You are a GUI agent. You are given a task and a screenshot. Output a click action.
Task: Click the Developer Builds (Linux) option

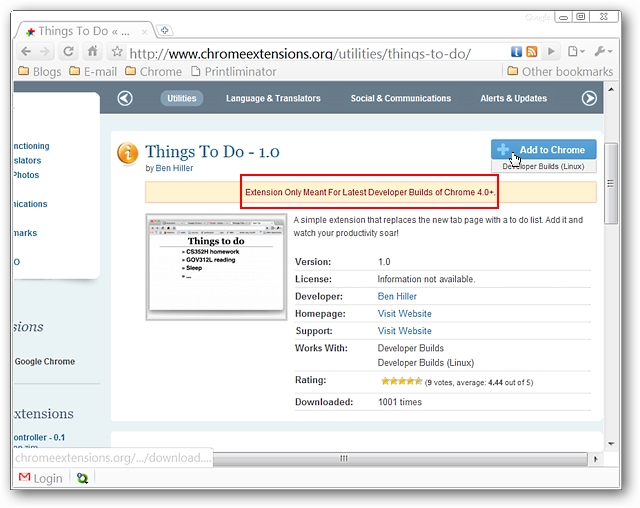[543, 166]
